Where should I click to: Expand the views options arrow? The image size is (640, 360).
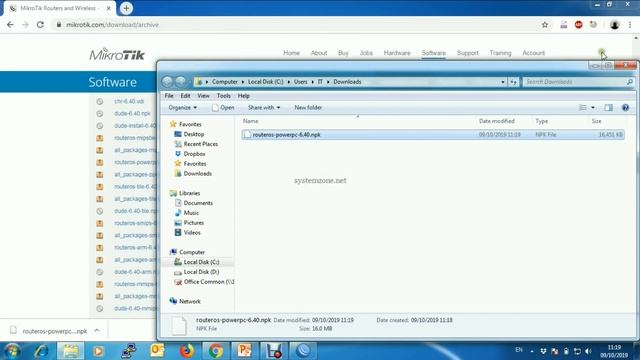point(593,108)
